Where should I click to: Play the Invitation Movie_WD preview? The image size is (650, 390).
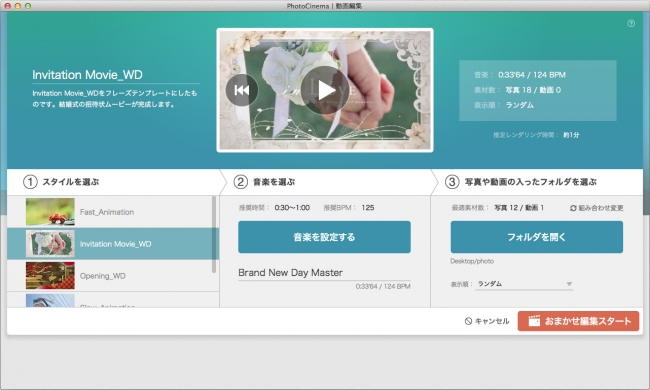(325, 90)
